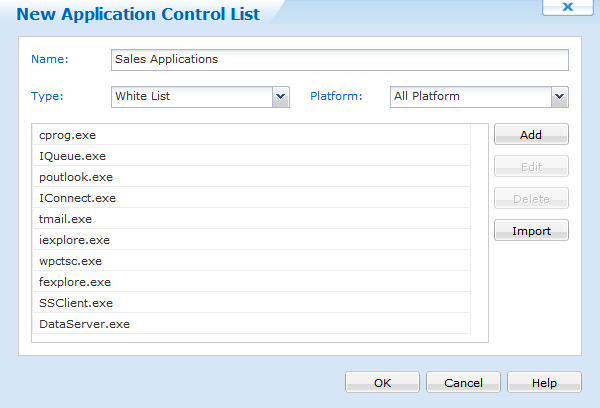This screenshot has height=408, width=600.
Task: Highlight SSClient.exe in the list
Action: pyautogui.click(x=251, y=303)
